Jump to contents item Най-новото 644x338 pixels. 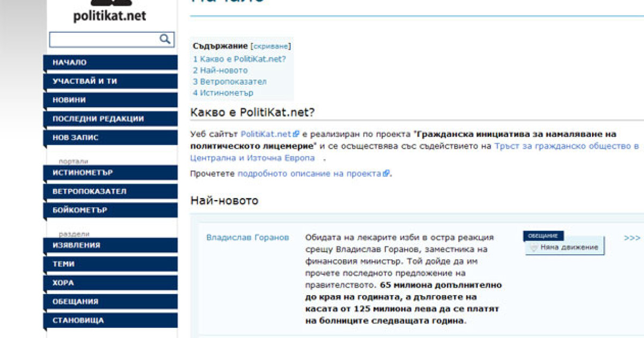point(221,70)
